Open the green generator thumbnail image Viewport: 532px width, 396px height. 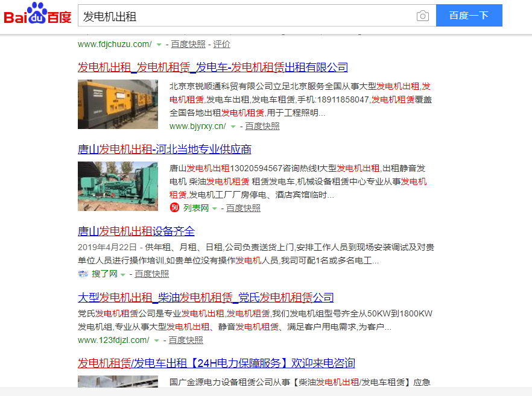pyautogui.click(x=118, y=186)
